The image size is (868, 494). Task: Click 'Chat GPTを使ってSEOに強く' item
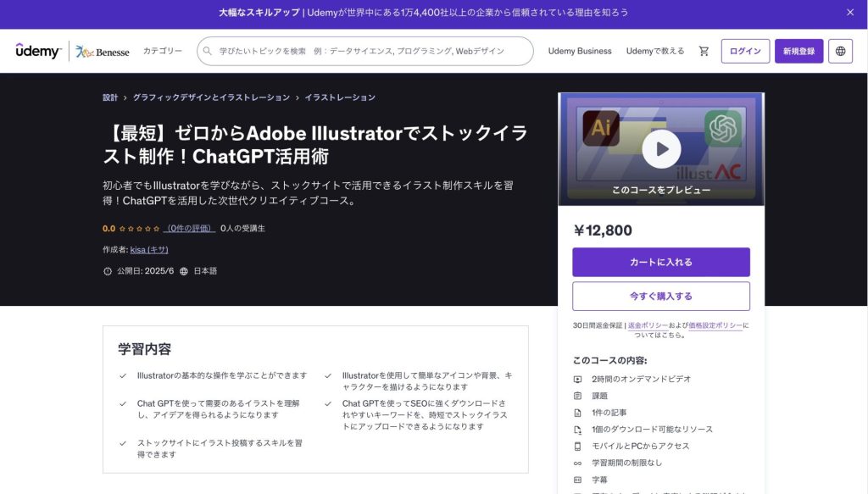point(425,415)
